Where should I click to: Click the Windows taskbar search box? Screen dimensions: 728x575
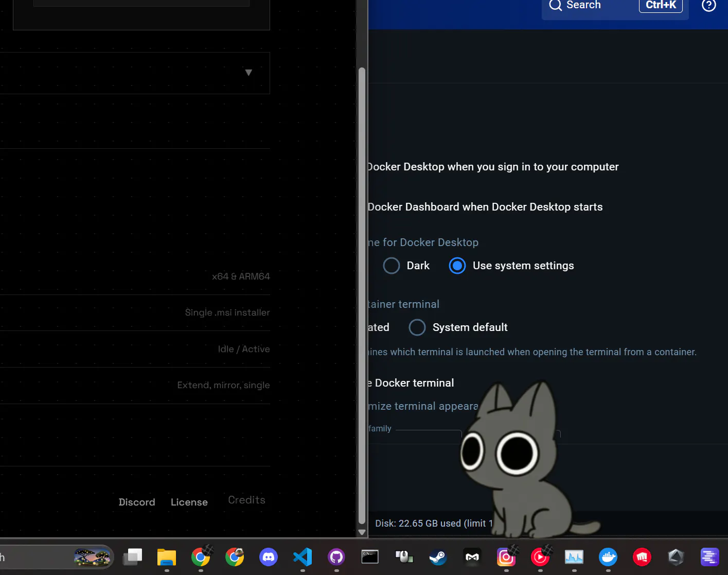[x=56, y=557]
